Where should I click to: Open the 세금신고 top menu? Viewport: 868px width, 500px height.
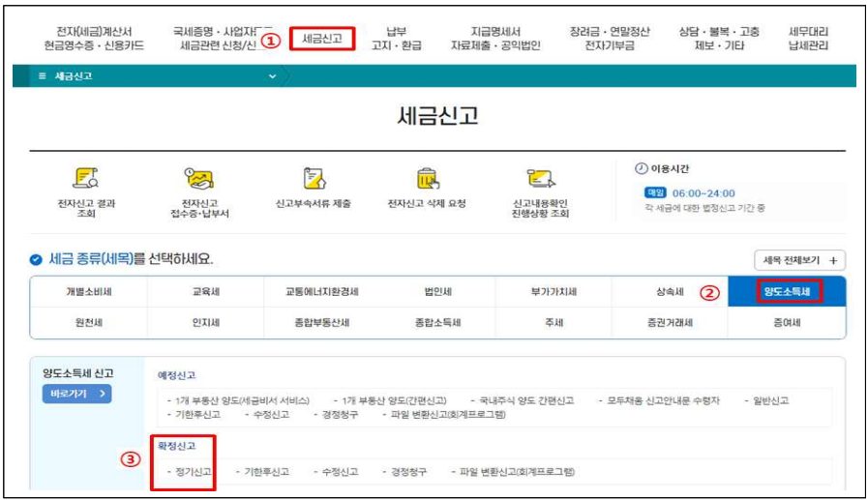(322, 39)
